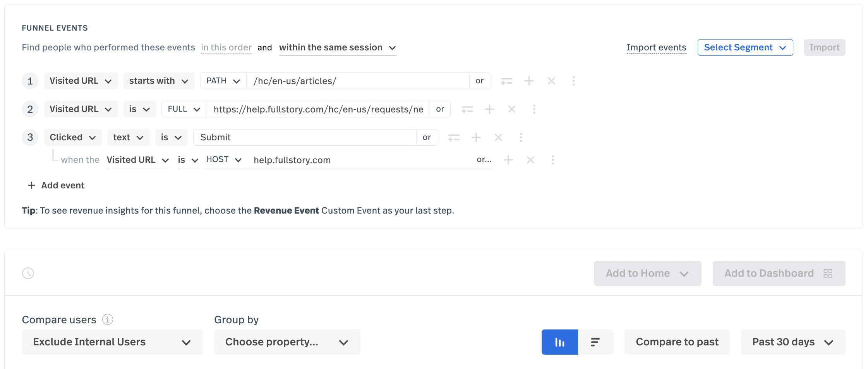Toggle the 'in this order' setting

click(226, 48)
